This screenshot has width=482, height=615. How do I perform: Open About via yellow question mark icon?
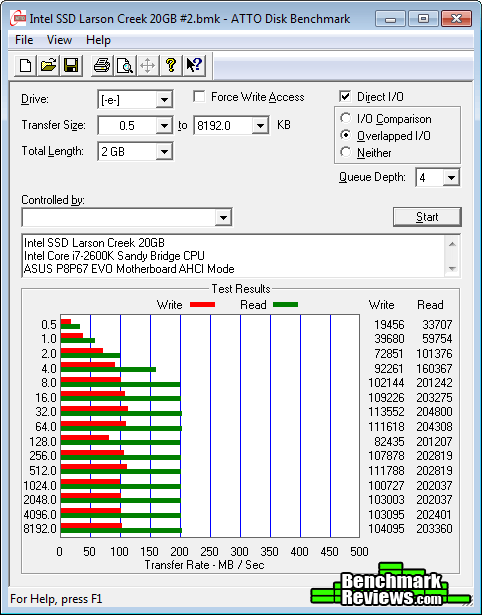[171, 65]
